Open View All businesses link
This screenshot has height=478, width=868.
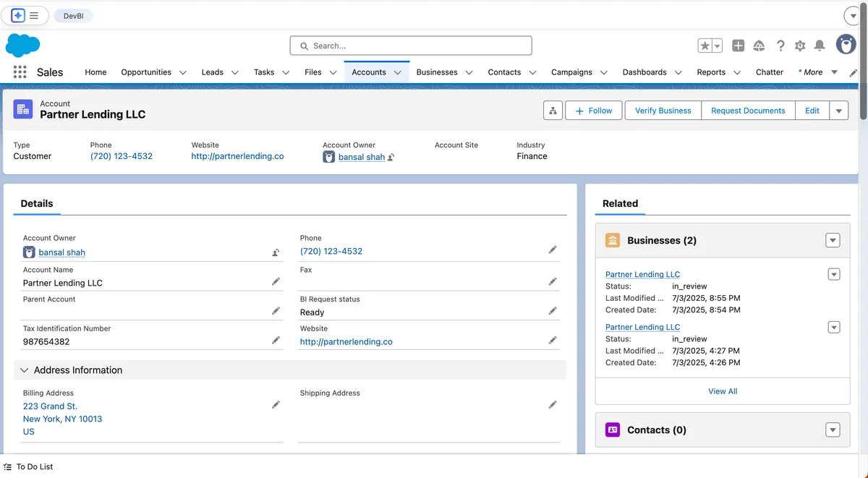(x=723, y=391)
